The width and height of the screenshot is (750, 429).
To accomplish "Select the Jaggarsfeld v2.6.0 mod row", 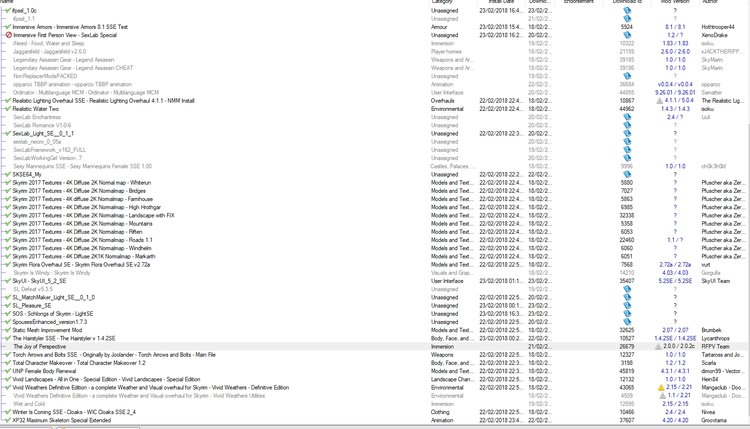I will 50,51.
